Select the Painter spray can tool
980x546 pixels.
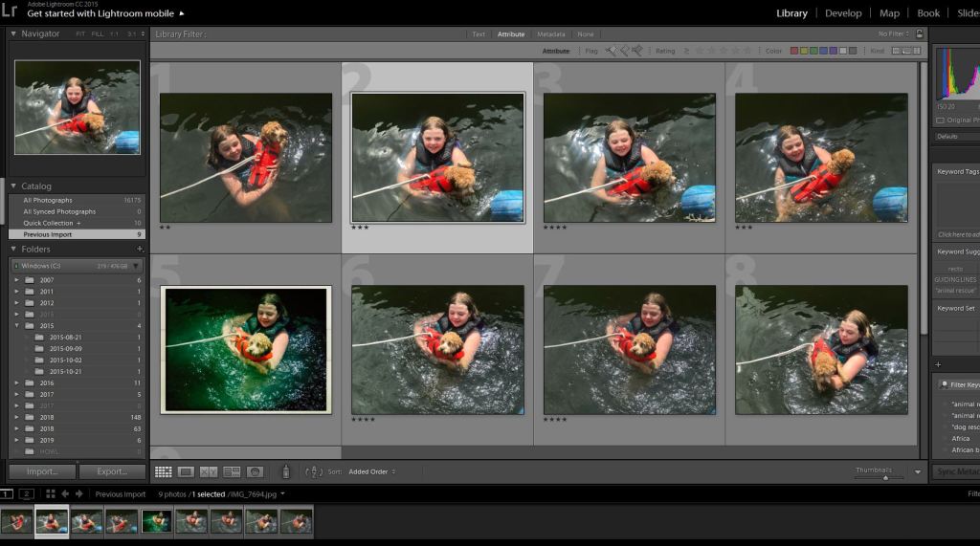(x=285, y=471)
